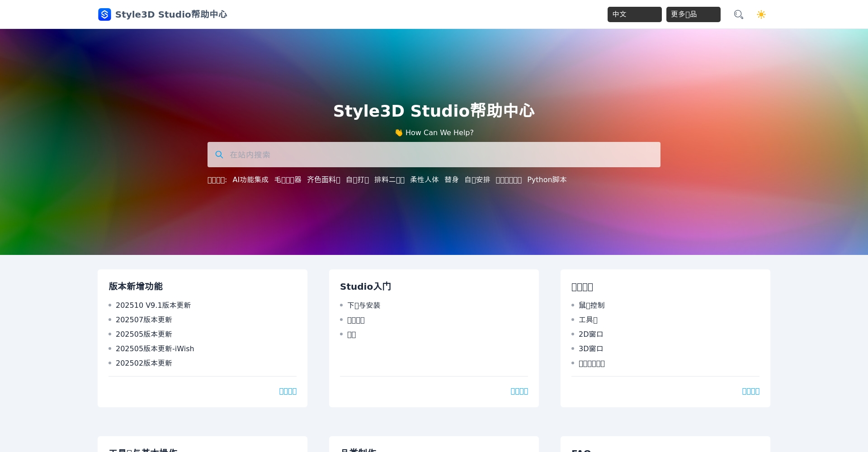Click 查看更多 in the 版本新增功能 card
This screenshot has width=868, height=452.
coord(288,391)
